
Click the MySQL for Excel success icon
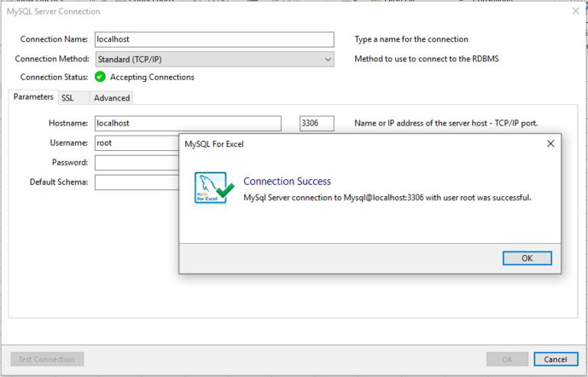click(214, 188)
